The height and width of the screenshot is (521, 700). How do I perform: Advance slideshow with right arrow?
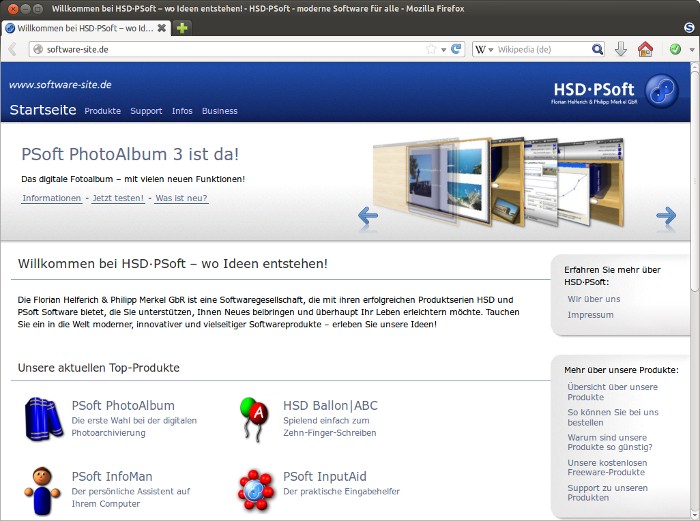(665, 215)
